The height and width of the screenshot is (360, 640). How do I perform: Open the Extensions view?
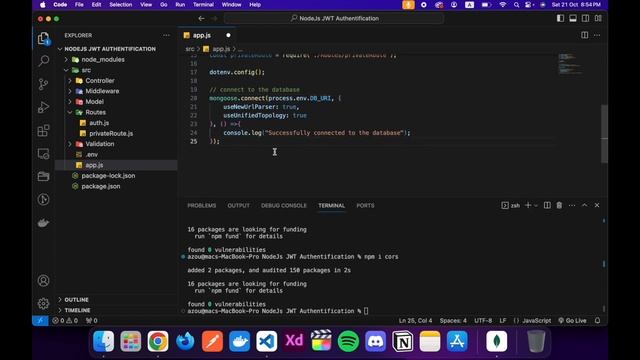(x=43, y=130)
